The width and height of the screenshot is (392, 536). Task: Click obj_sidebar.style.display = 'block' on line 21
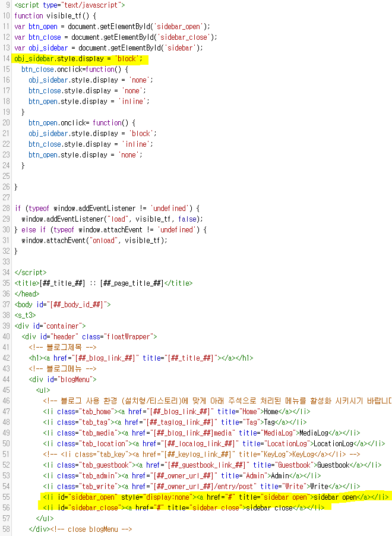click(x=93, y=133)
